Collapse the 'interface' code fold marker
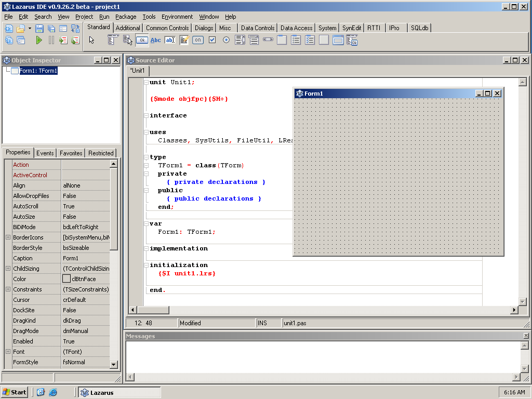The width and height of the screenshot is (532, 399). coord(146,115)
